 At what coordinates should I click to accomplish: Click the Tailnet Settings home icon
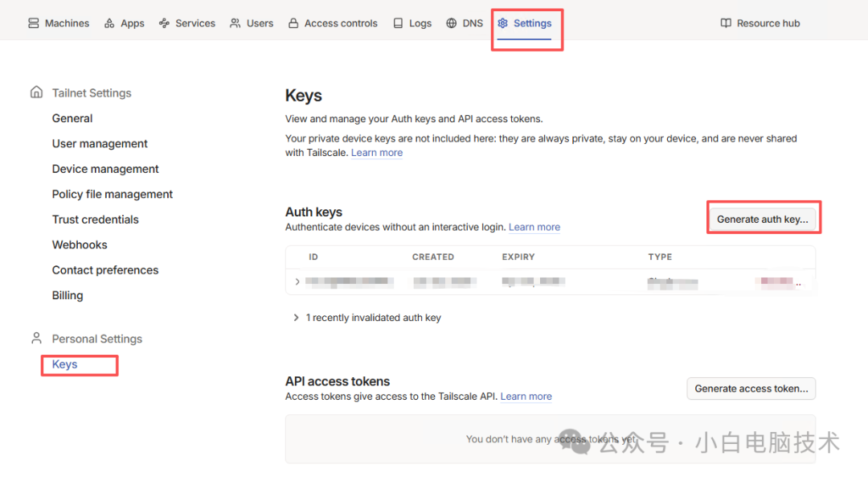pos(36,92)
